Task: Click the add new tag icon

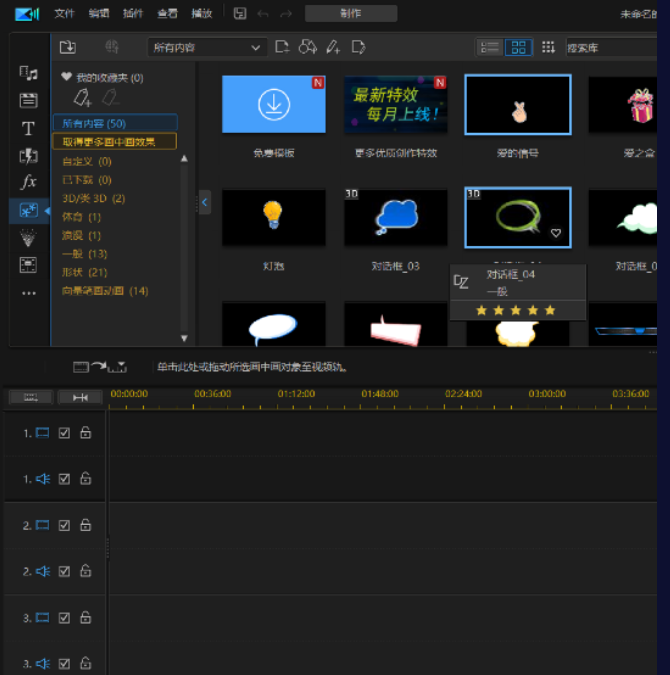Action: coord(84,97)
